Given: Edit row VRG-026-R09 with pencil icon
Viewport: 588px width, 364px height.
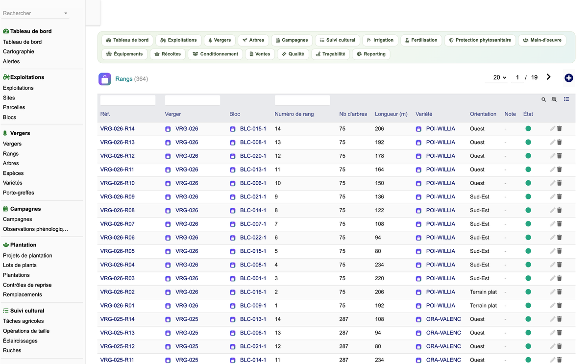Looking at the screenshot, I should click(553, 196).
